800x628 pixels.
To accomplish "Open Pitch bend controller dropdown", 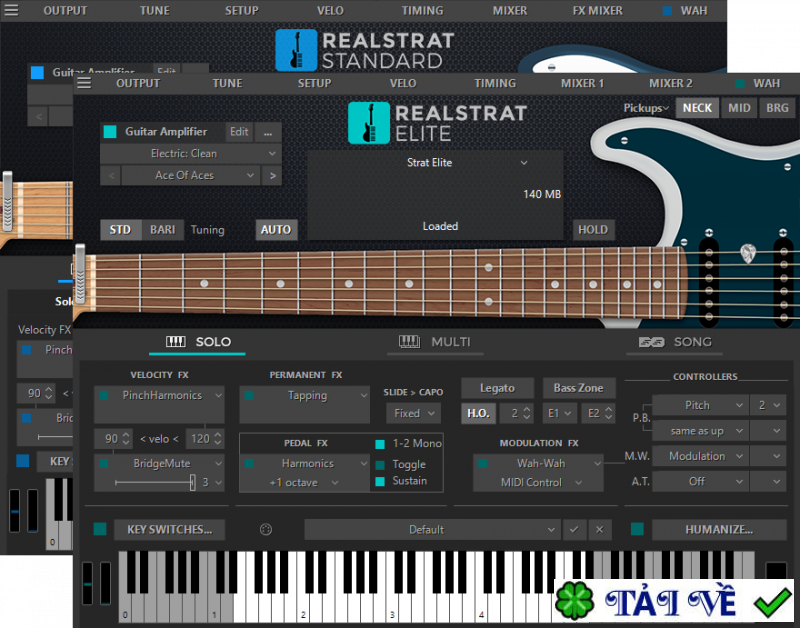I will [700, 405].
